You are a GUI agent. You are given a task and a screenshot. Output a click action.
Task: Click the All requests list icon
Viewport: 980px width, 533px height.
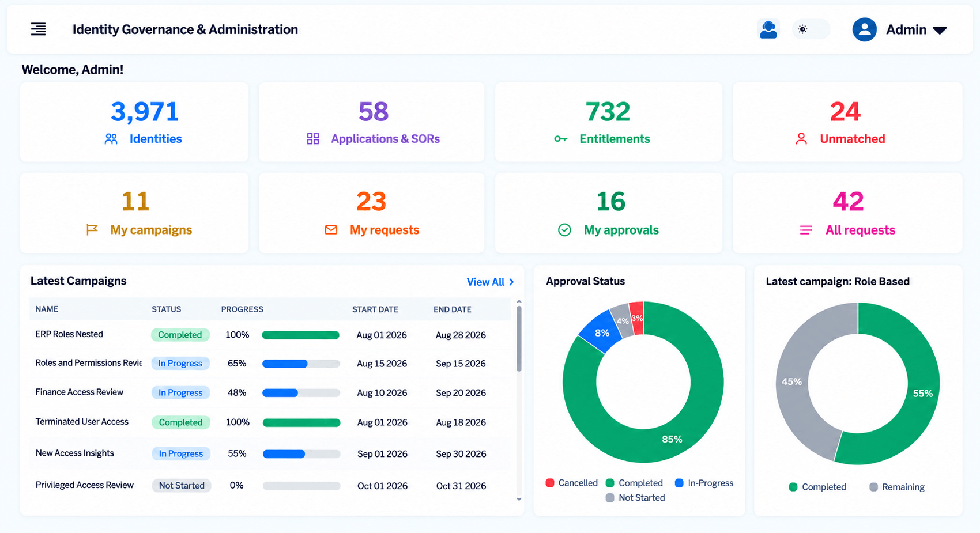pyautogui.click(x=806, y=230)
